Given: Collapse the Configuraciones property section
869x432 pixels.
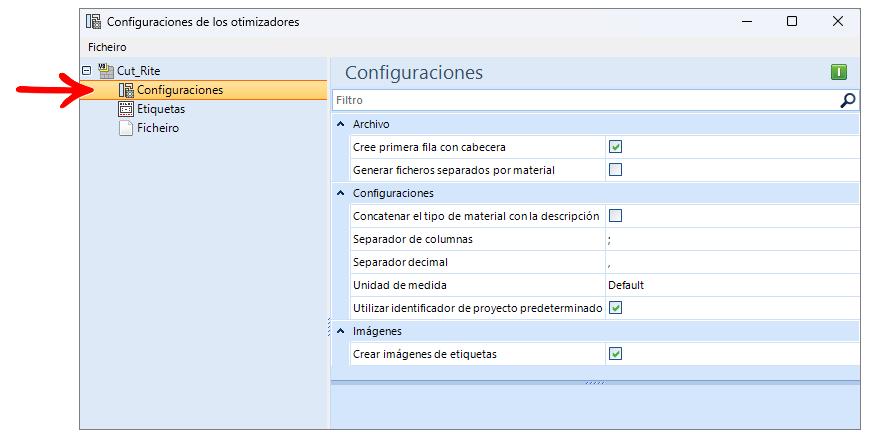Looking at the screenshot, I should click(x=340, y=193).
